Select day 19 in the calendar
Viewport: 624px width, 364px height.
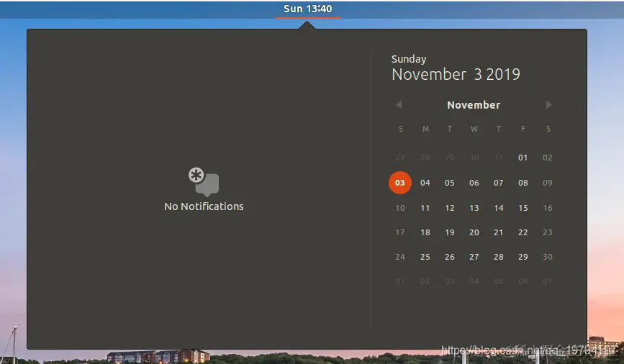[450, 232]
